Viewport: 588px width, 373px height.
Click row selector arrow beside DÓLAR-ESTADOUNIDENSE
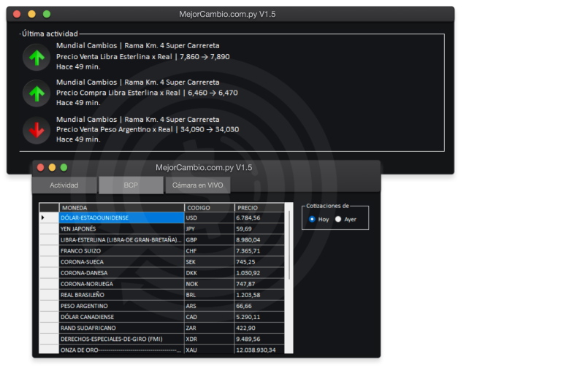pos(43,218)
